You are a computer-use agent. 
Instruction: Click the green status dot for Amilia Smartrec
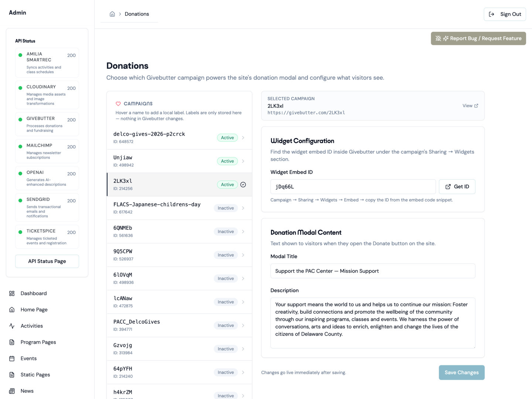point(20,55)
